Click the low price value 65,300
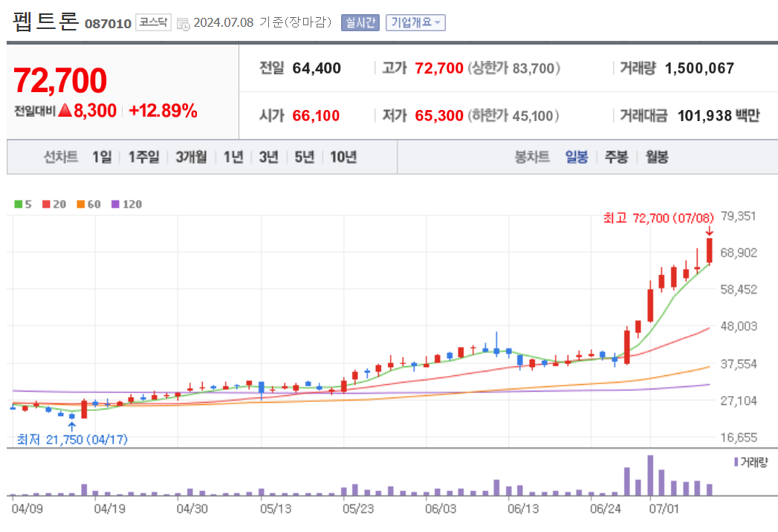The height and width of the screenshot is (532, 778). (439, 116)
